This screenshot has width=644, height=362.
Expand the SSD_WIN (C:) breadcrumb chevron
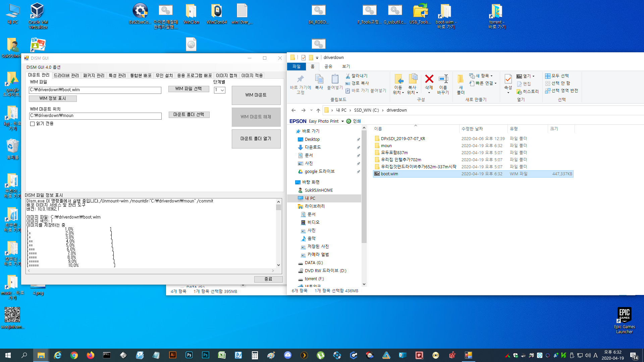click(383, 110)
